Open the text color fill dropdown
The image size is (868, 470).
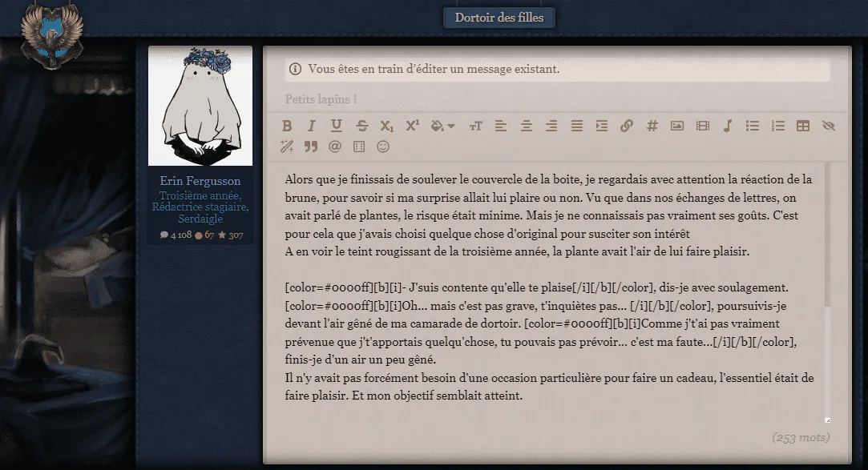coord(442,126)
